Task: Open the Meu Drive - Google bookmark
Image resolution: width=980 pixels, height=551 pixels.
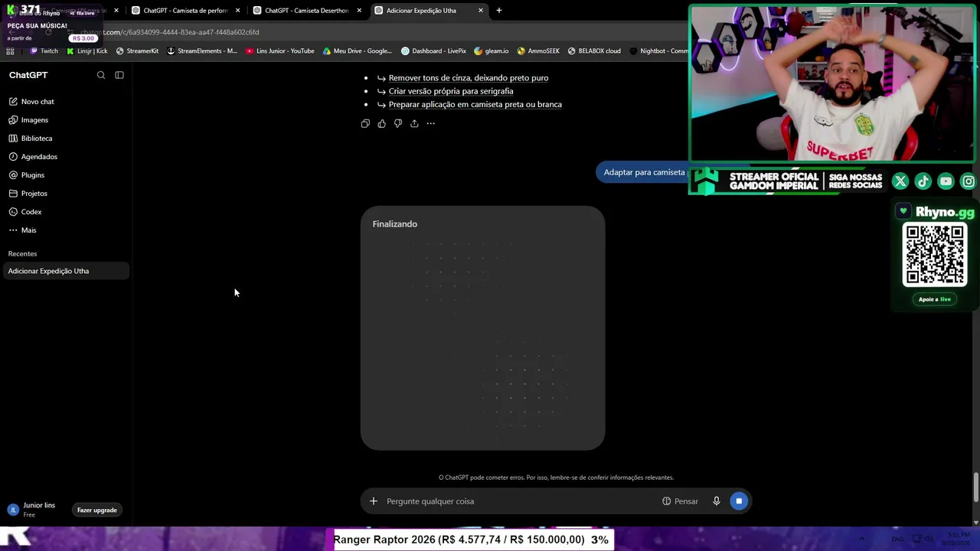Action: [358, 51]
